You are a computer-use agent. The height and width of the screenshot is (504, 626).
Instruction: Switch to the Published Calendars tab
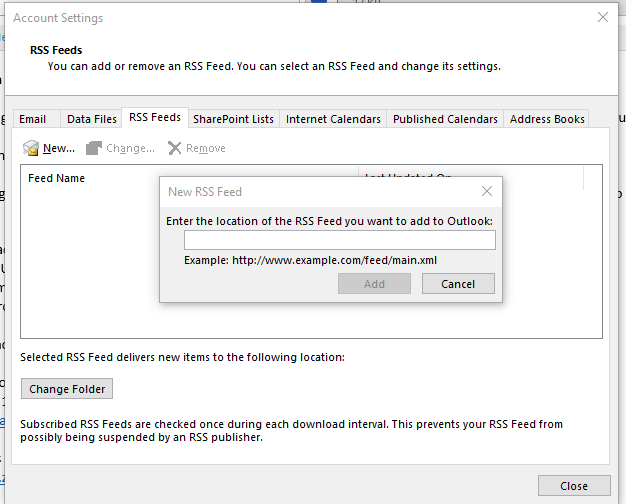click(445, 119)
